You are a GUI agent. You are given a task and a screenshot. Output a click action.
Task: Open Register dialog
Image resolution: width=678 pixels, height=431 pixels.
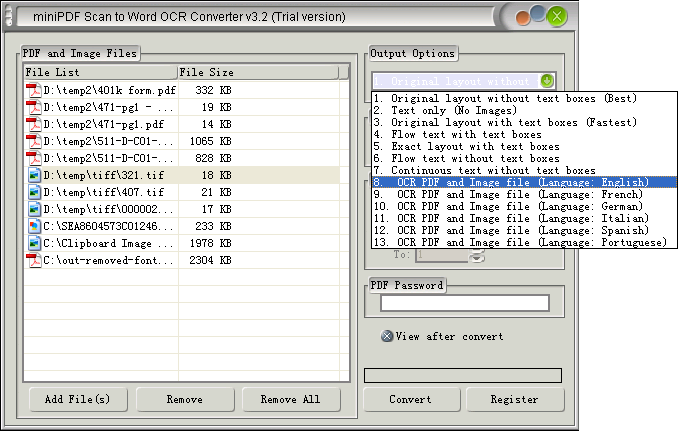[x=515, y=399]
